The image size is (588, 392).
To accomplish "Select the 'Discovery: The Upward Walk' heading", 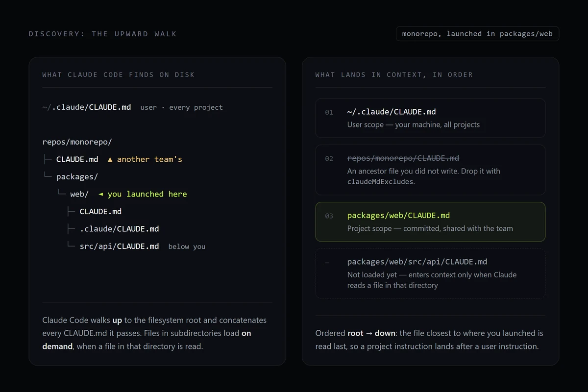I will (x=103, y=34).
